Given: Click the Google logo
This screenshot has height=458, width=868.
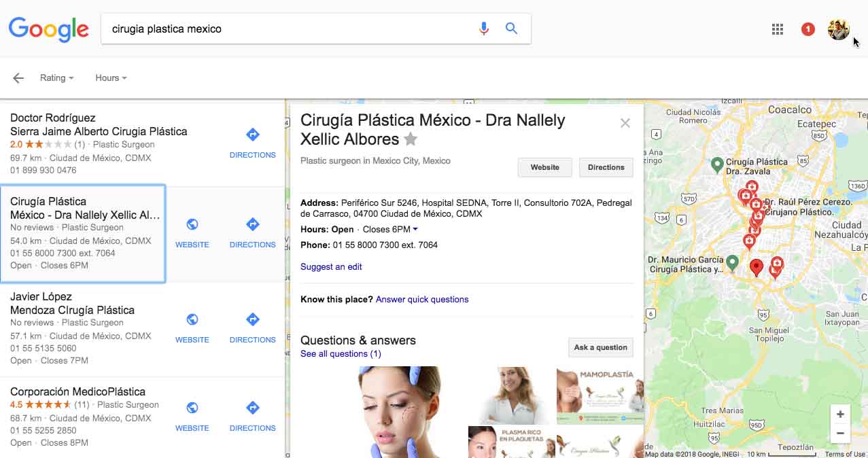Looking at the screenshot, I should click(x=48, y=29).
